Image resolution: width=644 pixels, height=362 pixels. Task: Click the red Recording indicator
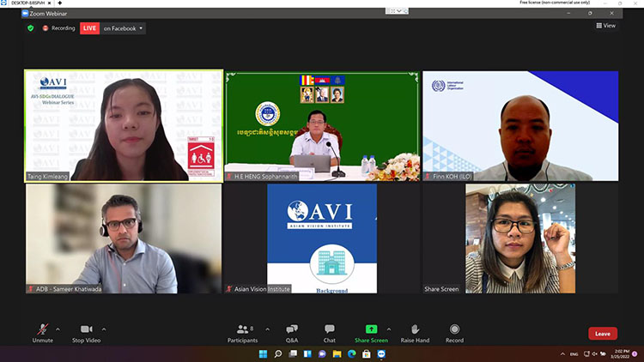[x=58, y=28]
